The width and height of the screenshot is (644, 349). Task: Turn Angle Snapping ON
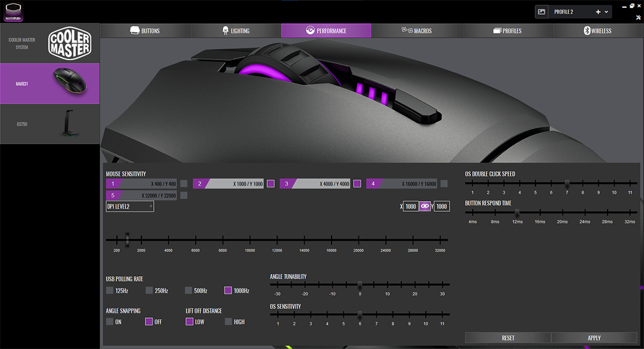pyautogui.click(x=110, y=322)
